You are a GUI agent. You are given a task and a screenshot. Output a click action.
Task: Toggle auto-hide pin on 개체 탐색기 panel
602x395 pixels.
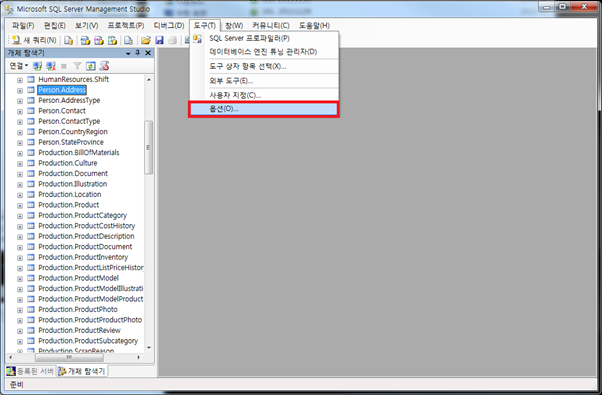point(137,53)
